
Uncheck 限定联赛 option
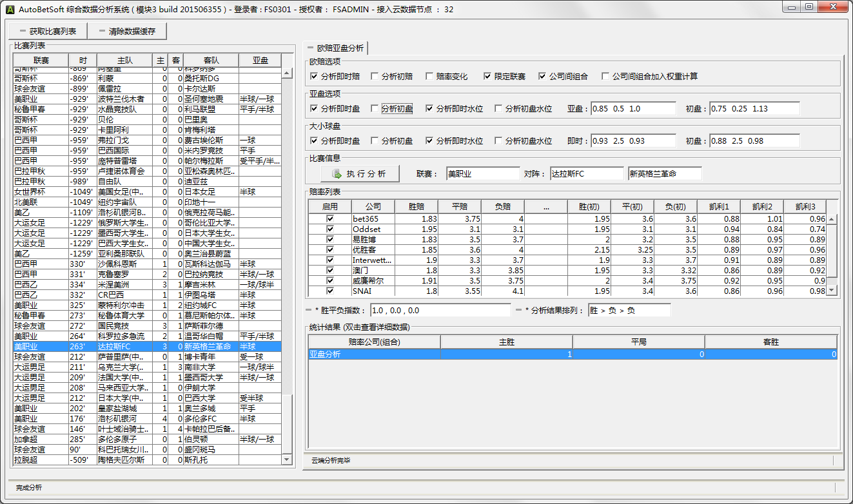click(x=488, y=76)
